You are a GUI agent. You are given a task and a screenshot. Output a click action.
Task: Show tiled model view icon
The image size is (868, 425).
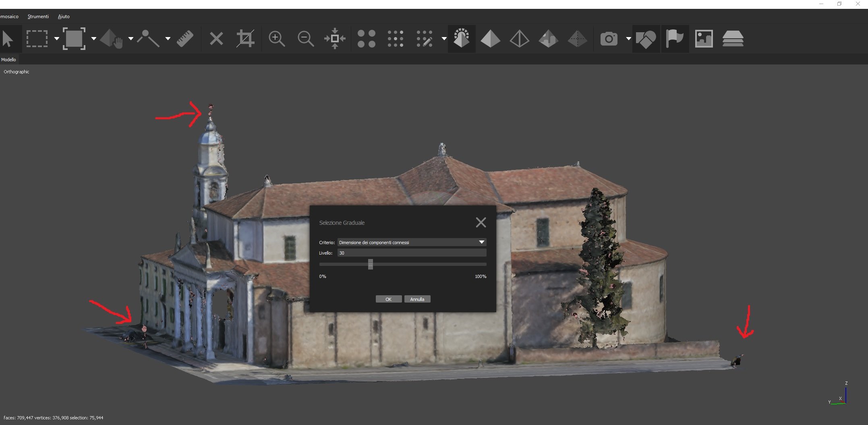tap(578, 39)
